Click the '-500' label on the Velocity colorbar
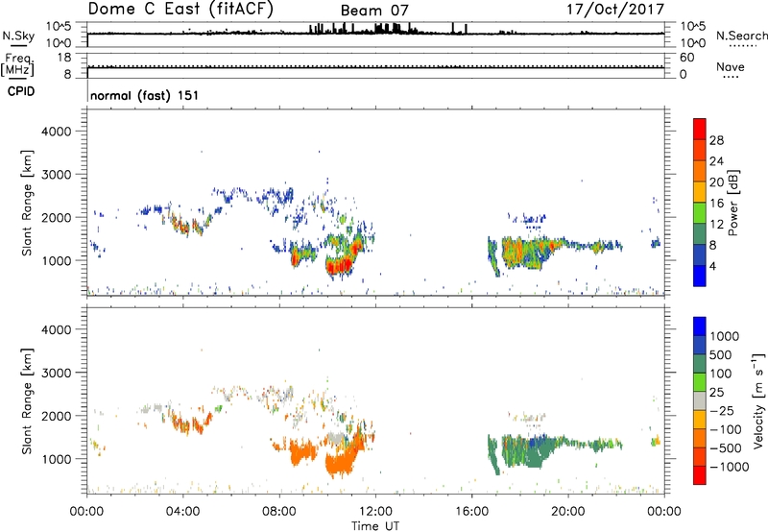This screenshot has height=532, width=768. click(726, 447)
